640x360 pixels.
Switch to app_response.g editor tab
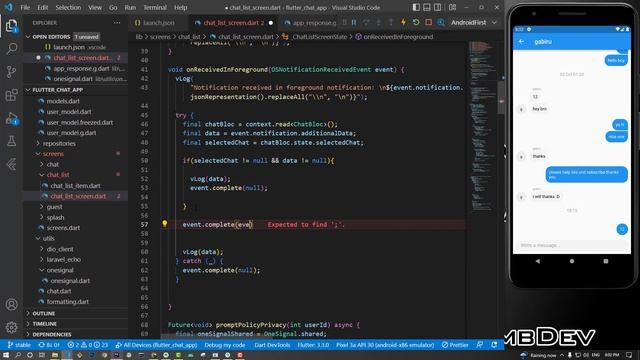tap(310, 23)
